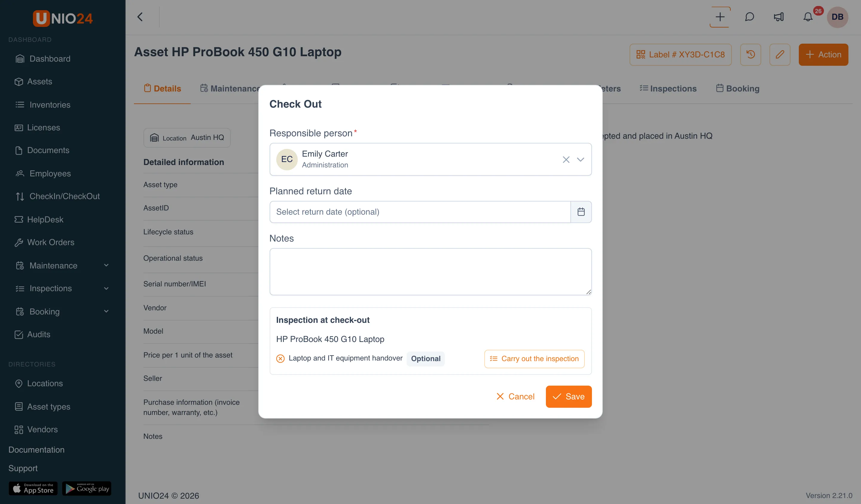This screenshot has height=504, width=861.
Task: Download from the App Store badge
Action: [x=33, y=489]
